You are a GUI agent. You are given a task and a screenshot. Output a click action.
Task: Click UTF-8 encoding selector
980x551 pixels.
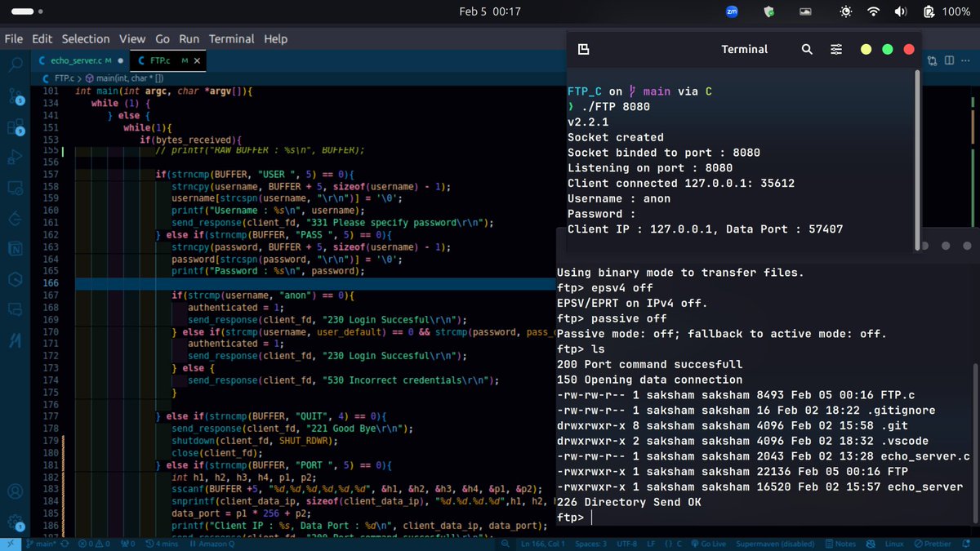click(626, 543)
